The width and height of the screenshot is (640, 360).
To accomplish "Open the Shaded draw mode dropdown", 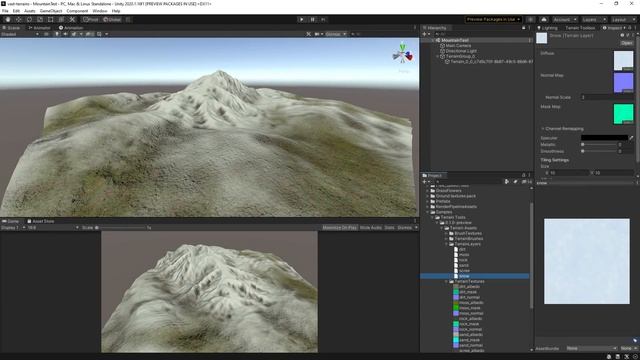I will click(20, 34).
